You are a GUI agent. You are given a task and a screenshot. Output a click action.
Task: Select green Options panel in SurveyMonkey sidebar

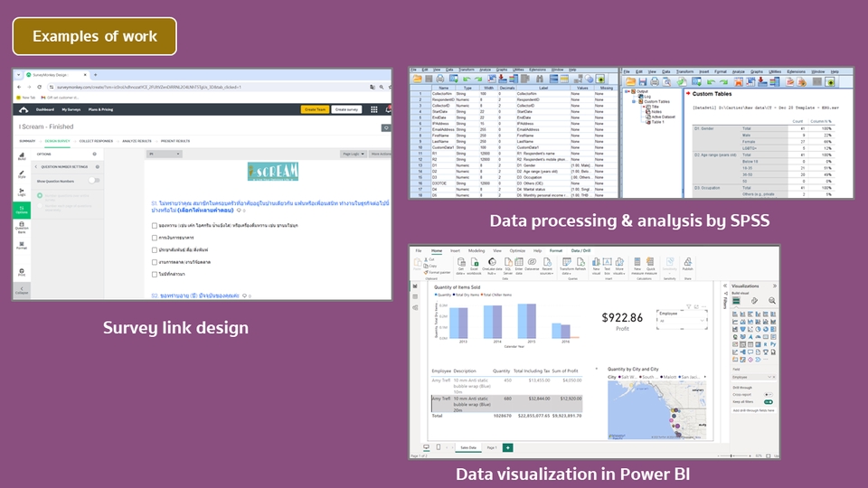(x=22, y=210)
